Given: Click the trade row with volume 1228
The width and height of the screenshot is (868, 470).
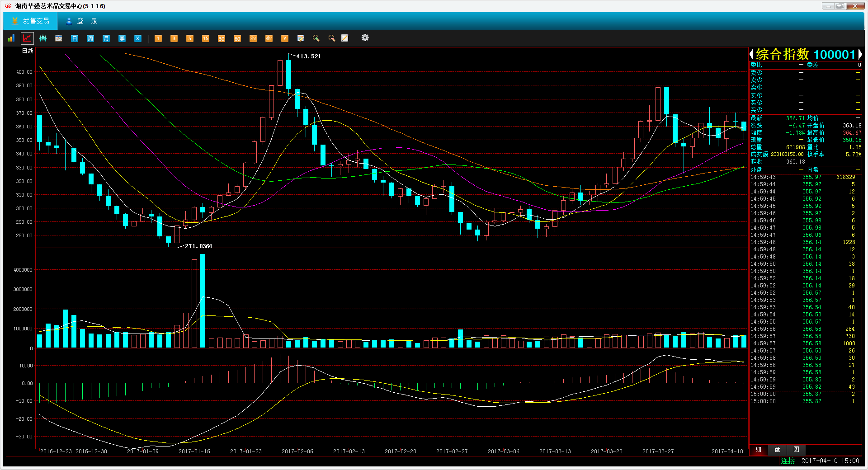Looking at the screenshot, I should 806,242.
